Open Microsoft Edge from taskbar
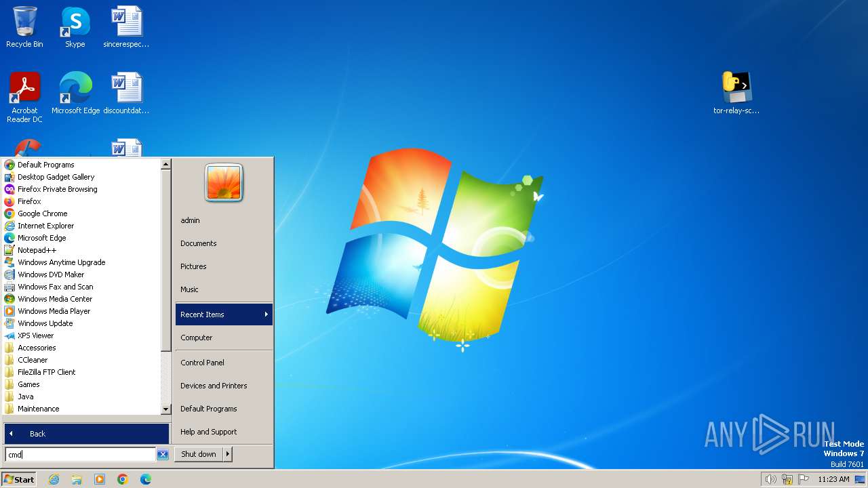The width and height of the screenshot is (868, 488). tap(146, 479)
